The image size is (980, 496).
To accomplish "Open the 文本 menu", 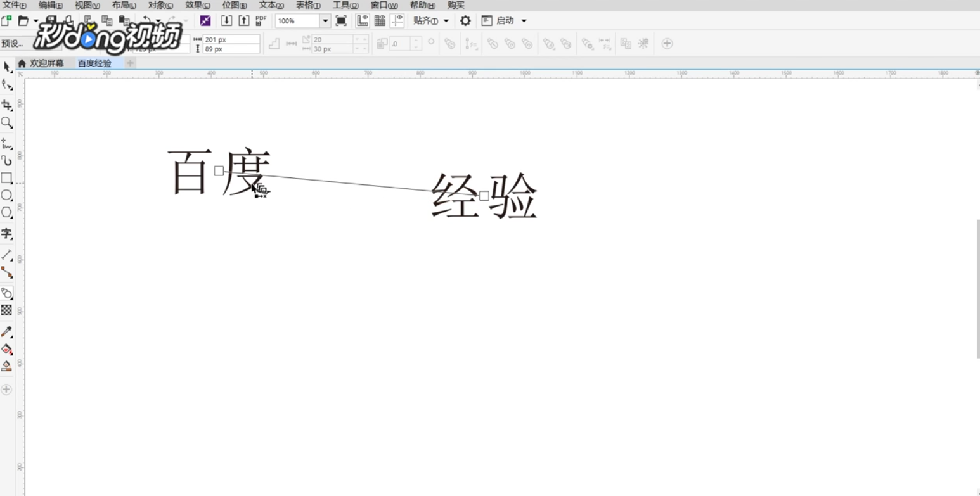I will [271, 5].
